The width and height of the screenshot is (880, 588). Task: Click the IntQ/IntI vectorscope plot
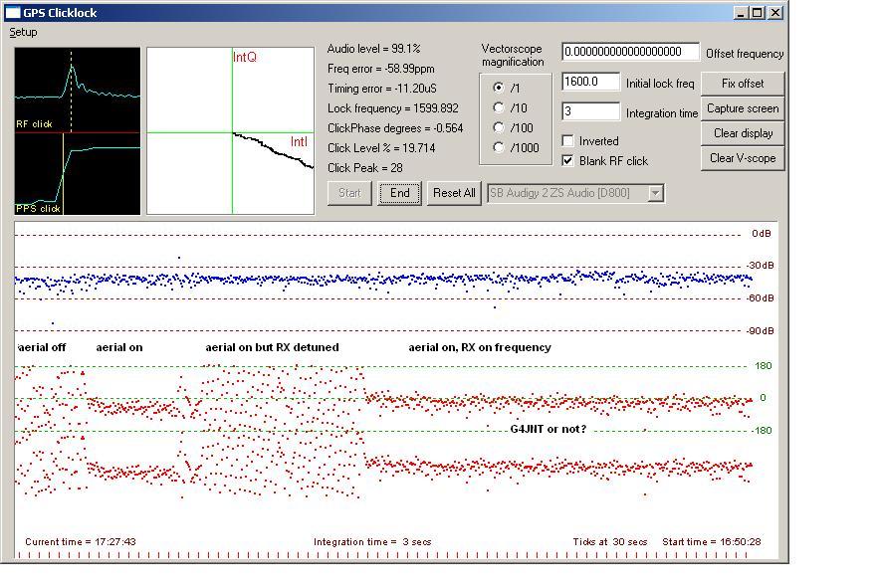click(231, 130)
